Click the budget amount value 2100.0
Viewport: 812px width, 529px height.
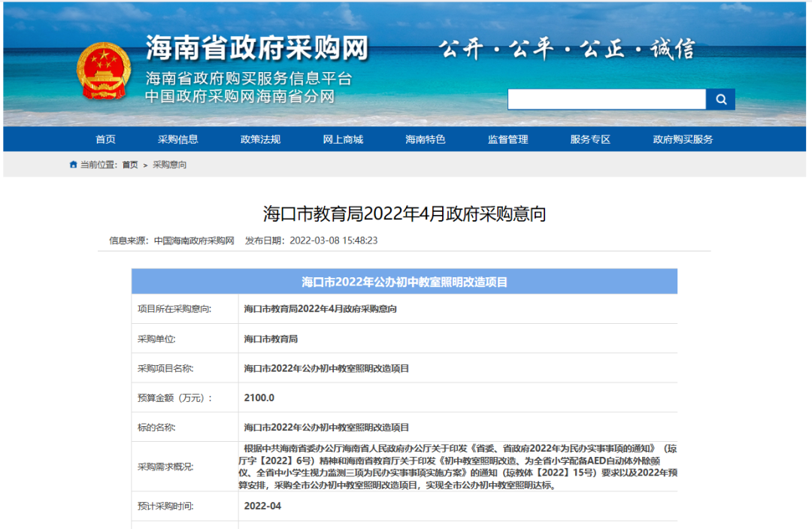pyautogui.click(x=259, y=398)
